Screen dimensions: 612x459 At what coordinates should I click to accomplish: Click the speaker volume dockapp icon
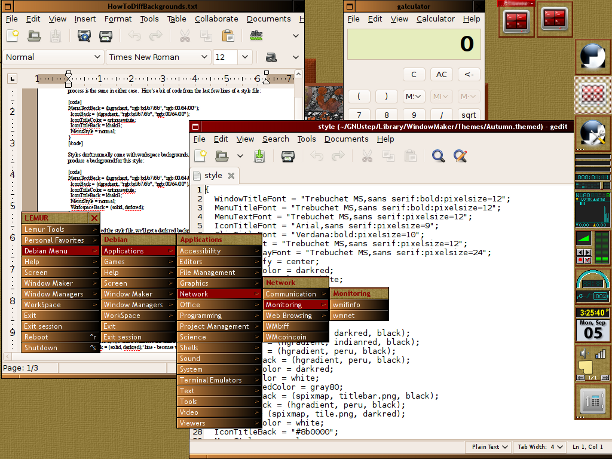(x=584, y=354)
